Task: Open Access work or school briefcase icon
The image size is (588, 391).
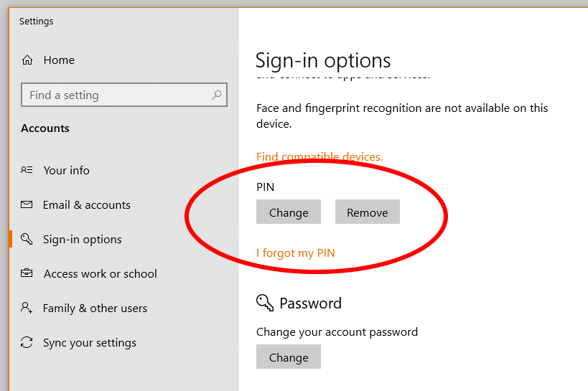Action: pos(27,273)
